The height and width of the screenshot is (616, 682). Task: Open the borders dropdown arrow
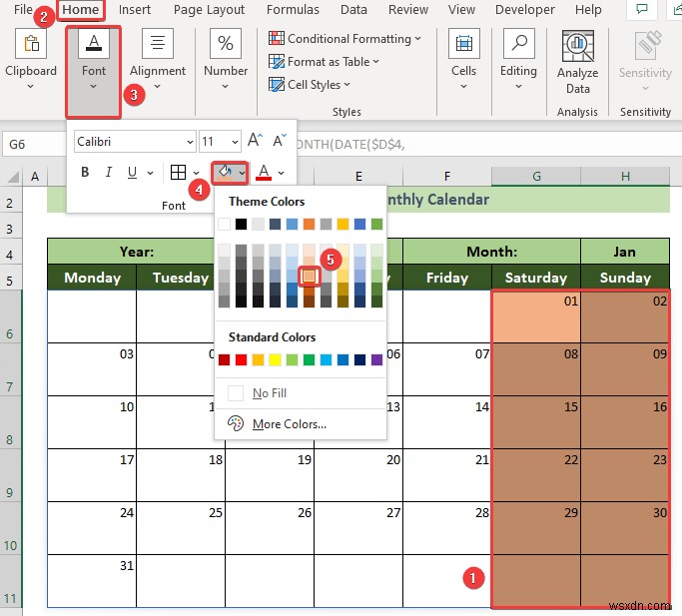click(x=196, y=173)
